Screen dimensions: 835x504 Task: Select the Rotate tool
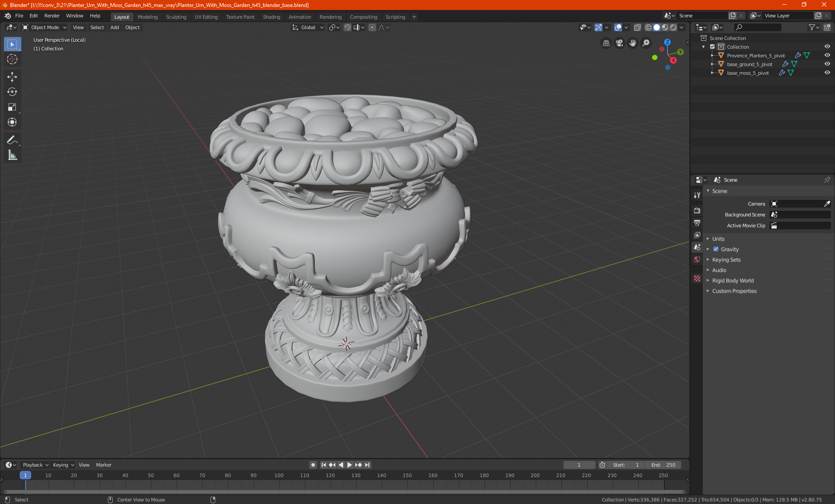(12, 92)
